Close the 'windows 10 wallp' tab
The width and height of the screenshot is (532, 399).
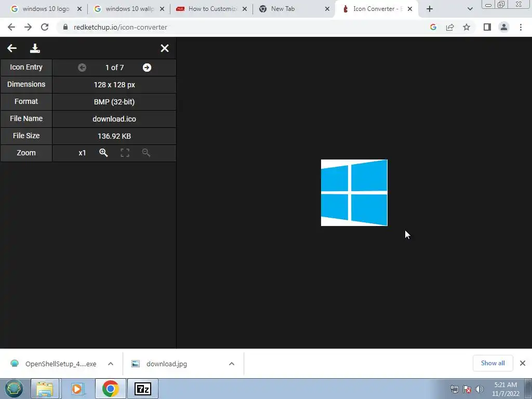point(162,9)
